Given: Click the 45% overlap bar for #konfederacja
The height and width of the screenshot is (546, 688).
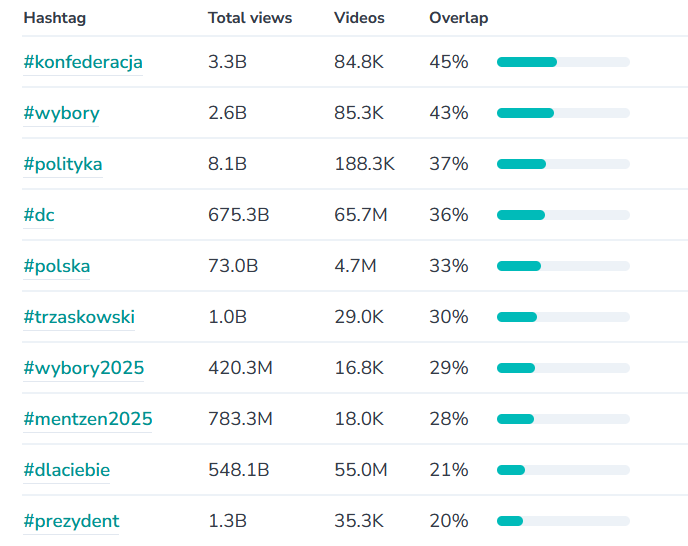Looking at the screenshot, I should pyautogui.click(x=563, y=62).
